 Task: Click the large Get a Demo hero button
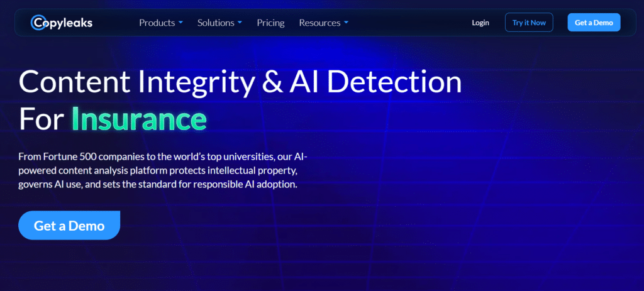(x=69, y=226)
